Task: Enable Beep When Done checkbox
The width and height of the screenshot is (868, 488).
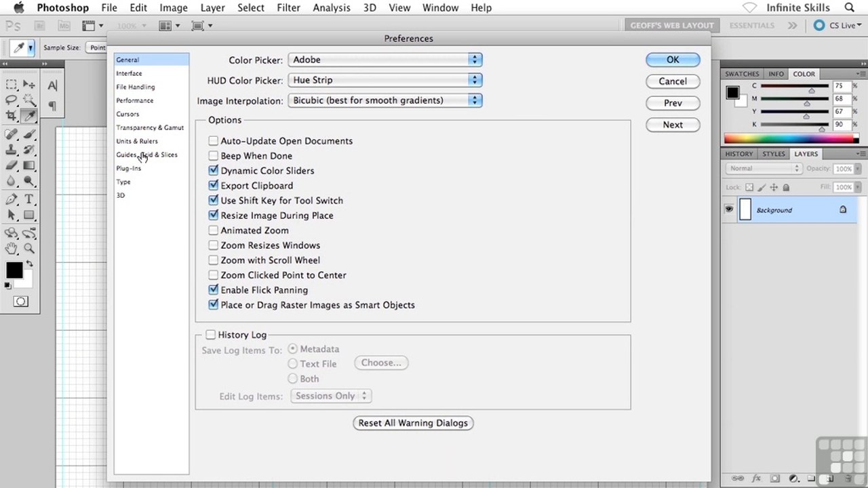Action: tap(214, 156)
